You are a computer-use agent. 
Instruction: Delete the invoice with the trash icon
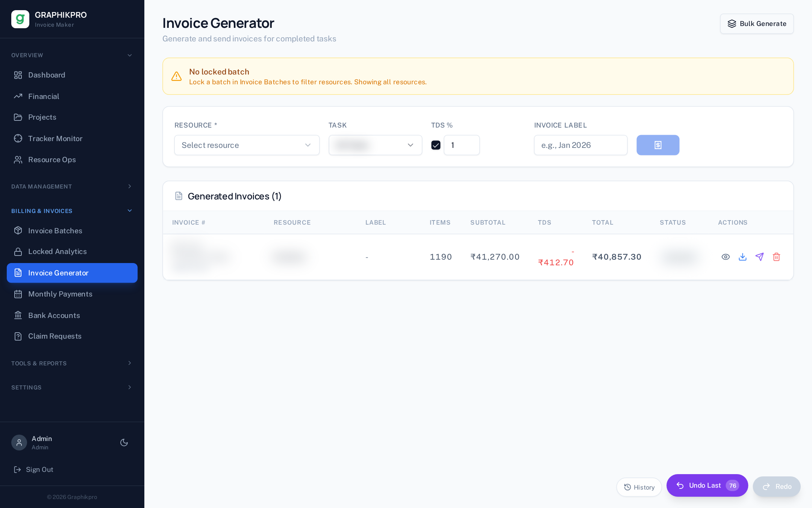pos(776,257)
